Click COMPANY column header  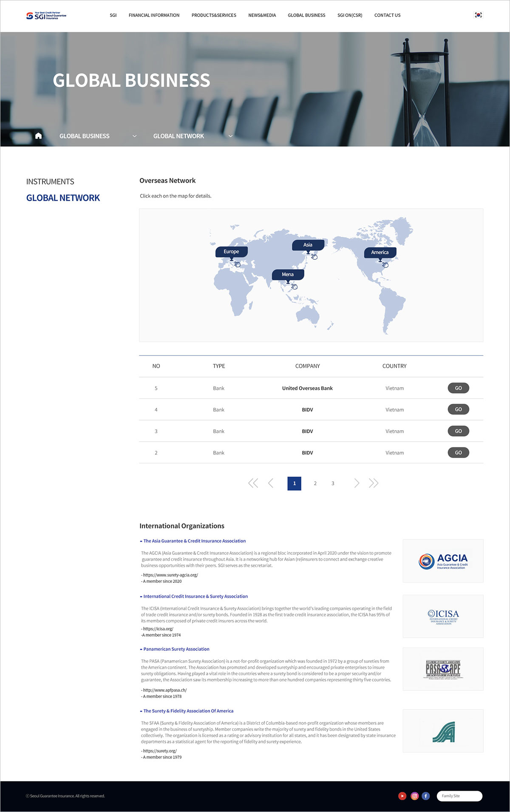pos(308,366)
